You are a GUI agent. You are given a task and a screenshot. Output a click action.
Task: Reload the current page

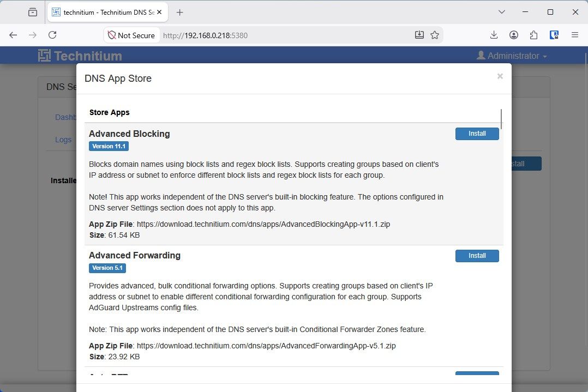pyautogui.click(x=52, y=35)
